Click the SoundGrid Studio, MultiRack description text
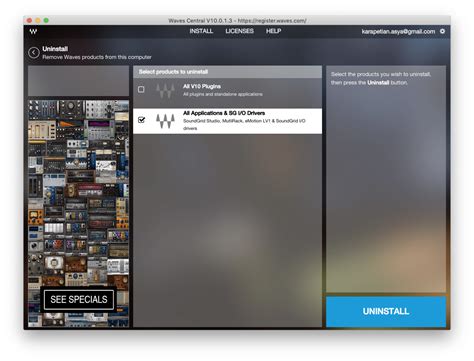Viewport: 474px width, 361px height. click(x=244, y=124)
